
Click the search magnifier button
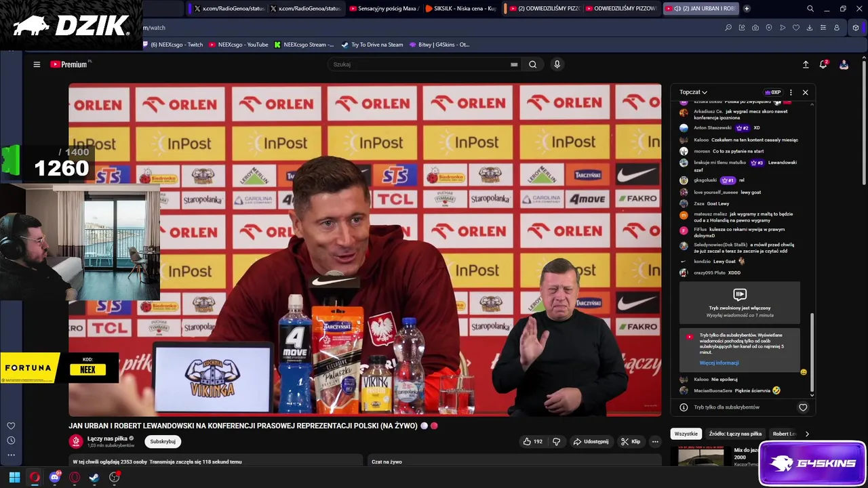point(533,64)
